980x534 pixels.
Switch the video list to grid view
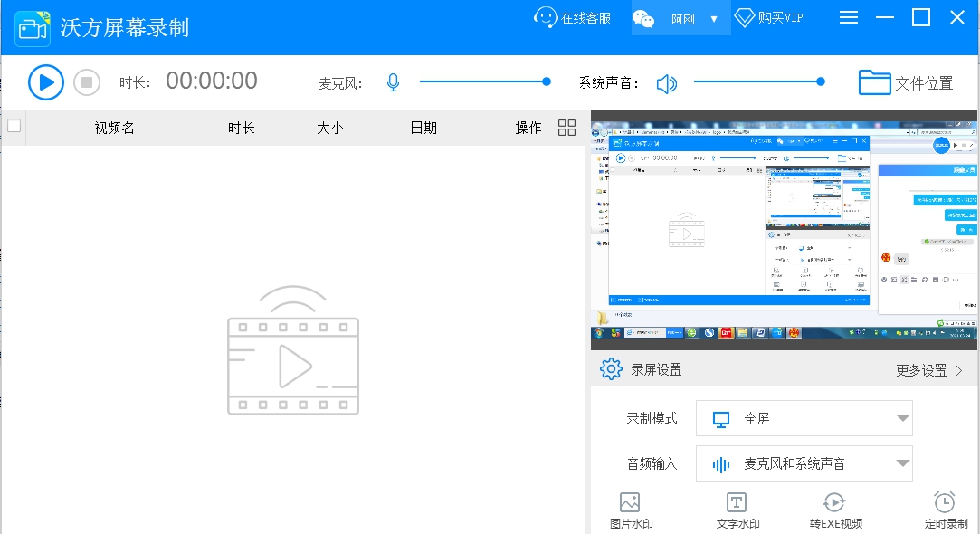(x=566, y=128)
